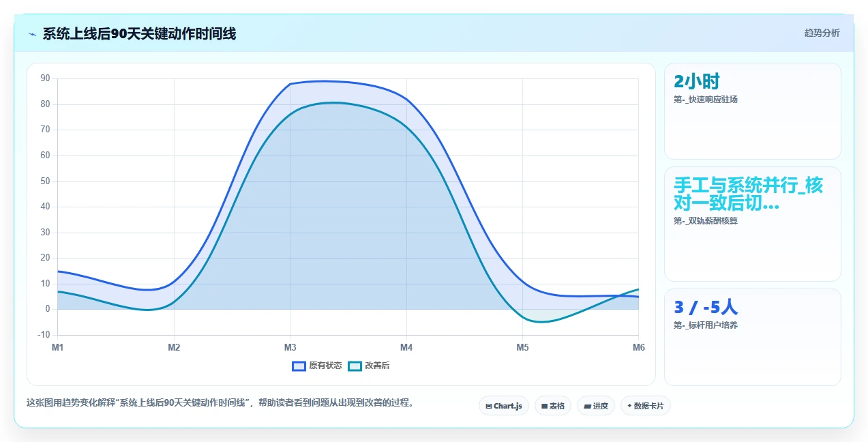868x442 pixels.
Task: Toggle the 改善后 legend series
Action: [368, 366]
